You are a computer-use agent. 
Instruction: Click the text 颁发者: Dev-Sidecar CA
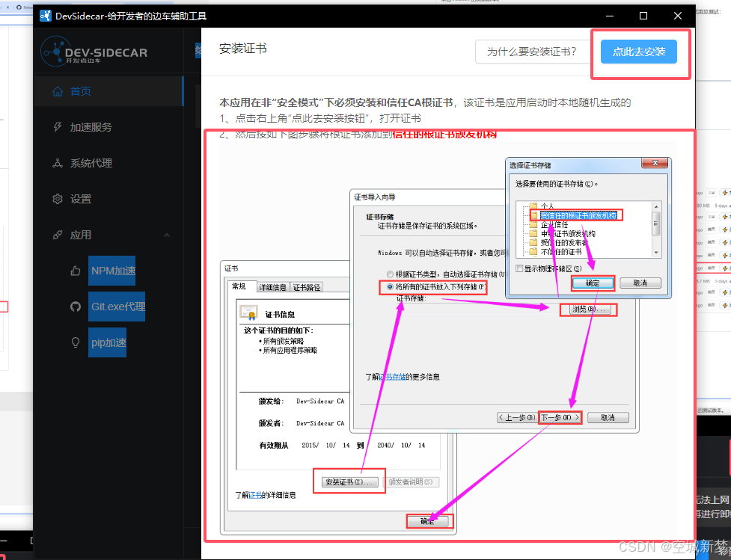point(302,423)
